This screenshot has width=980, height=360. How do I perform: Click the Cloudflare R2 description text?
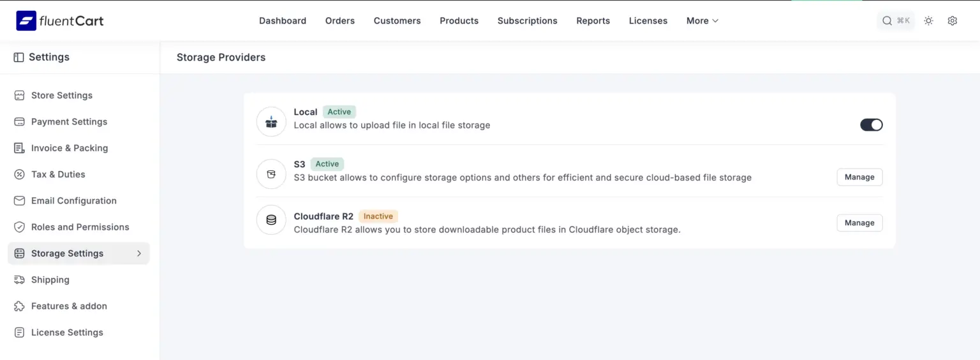pos(487,230)
